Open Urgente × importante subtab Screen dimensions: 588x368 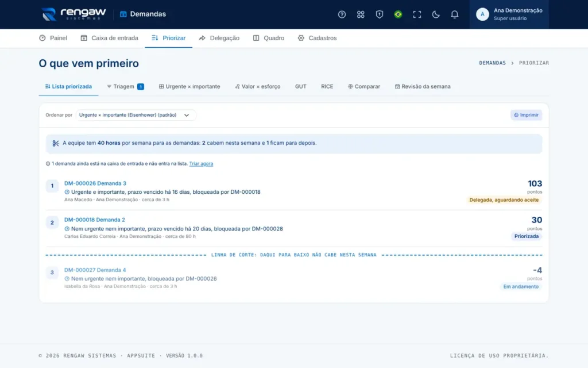pyautogui.click(x=189, y=86)
